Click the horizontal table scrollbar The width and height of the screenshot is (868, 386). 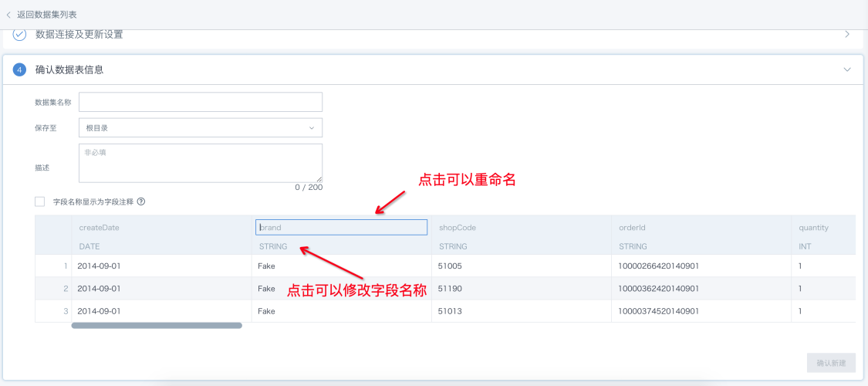157,326
